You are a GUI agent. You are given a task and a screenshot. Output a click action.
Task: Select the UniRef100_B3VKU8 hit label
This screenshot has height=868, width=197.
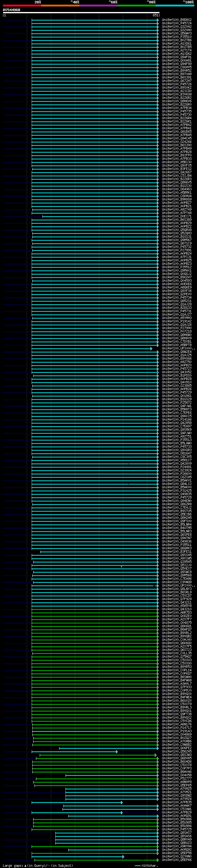tap(176, 94)
